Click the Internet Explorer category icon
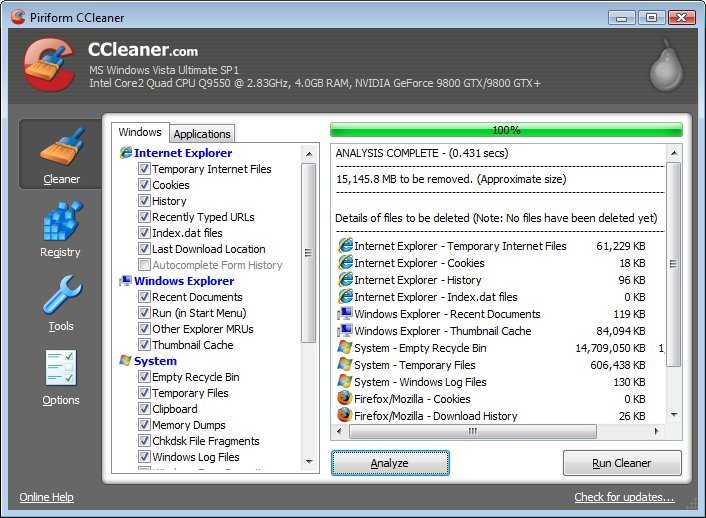This screenshot has width=706, height=518. click(125, 153)
